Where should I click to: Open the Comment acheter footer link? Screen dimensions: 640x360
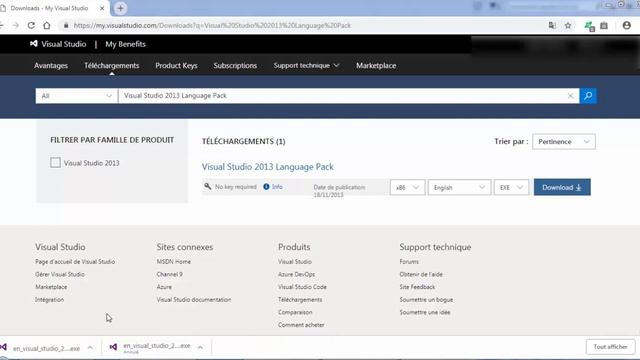[301, 325]
